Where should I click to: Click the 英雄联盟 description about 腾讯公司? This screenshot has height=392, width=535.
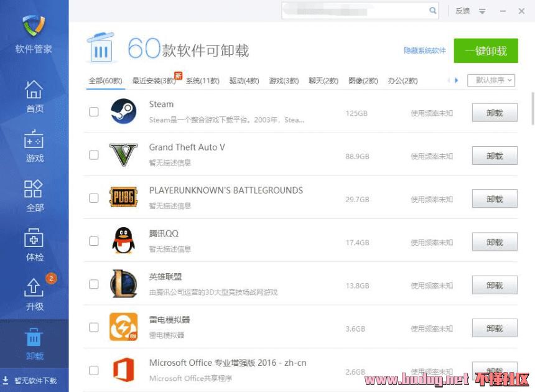213,292
